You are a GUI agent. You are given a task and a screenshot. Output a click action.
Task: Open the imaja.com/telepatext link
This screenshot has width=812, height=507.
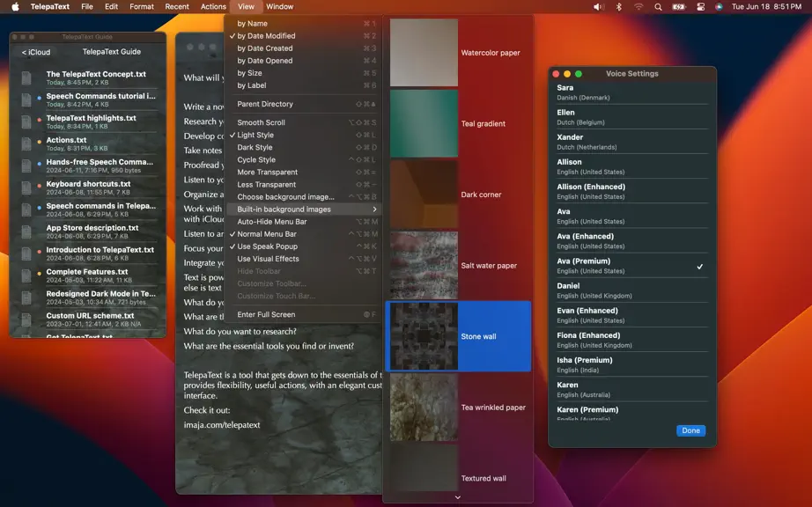pos(222,425)
